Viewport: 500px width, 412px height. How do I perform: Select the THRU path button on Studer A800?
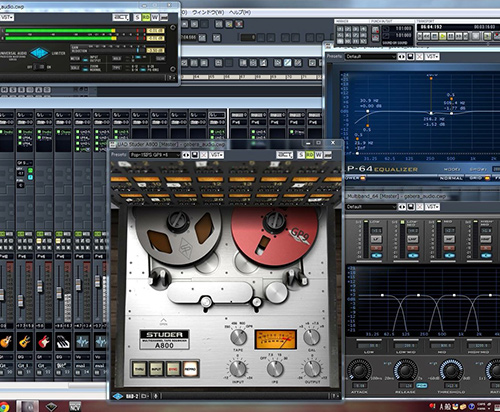[x=139, y=369]
